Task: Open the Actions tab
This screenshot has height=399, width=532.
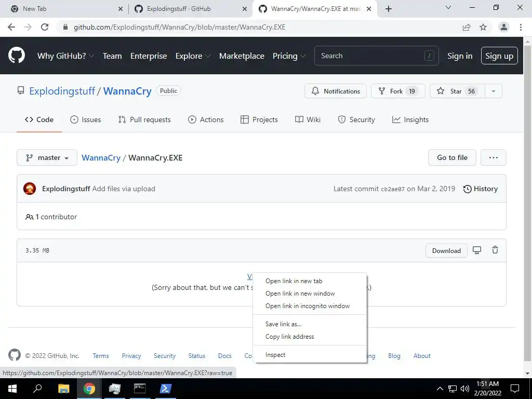Action: coord(206,119)
